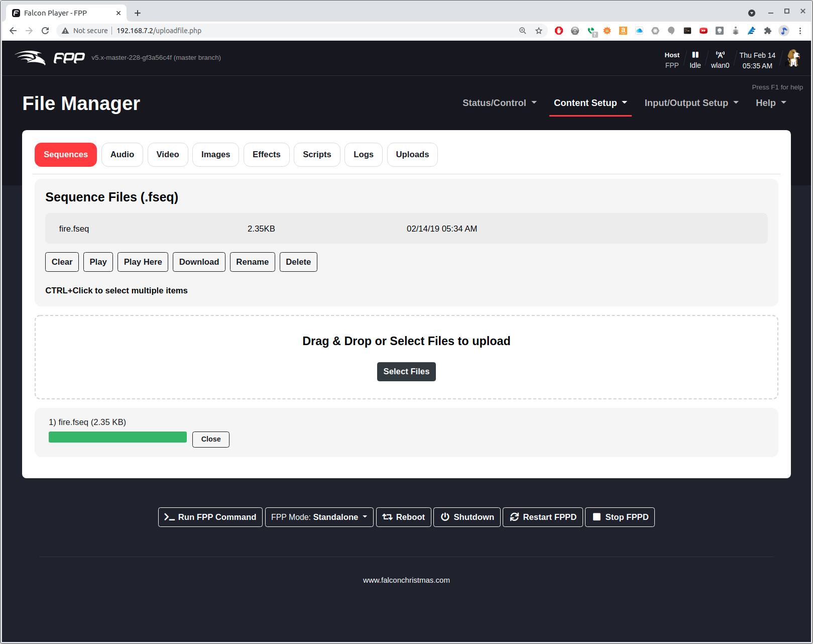Expand the Input/Output Setup dropdown

691,103
